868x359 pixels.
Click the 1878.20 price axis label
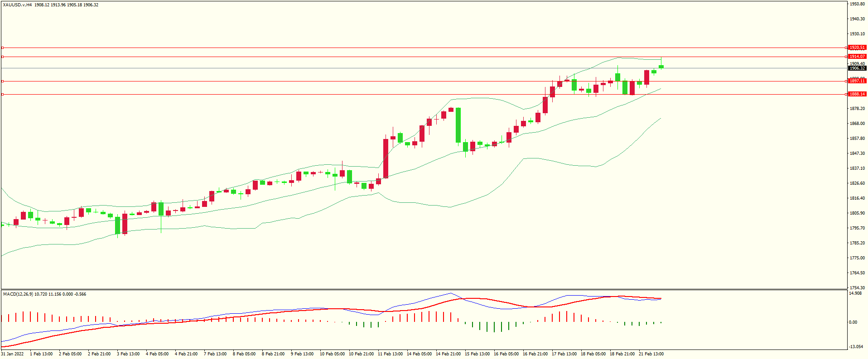click(857, 109)
